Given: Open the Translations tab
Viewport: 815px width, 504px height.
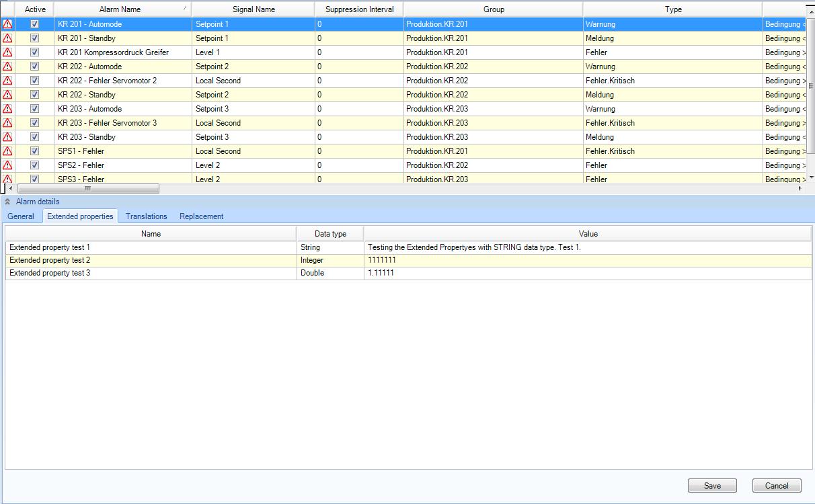Looking at the screenshot, I should click(x=146, y=216).
